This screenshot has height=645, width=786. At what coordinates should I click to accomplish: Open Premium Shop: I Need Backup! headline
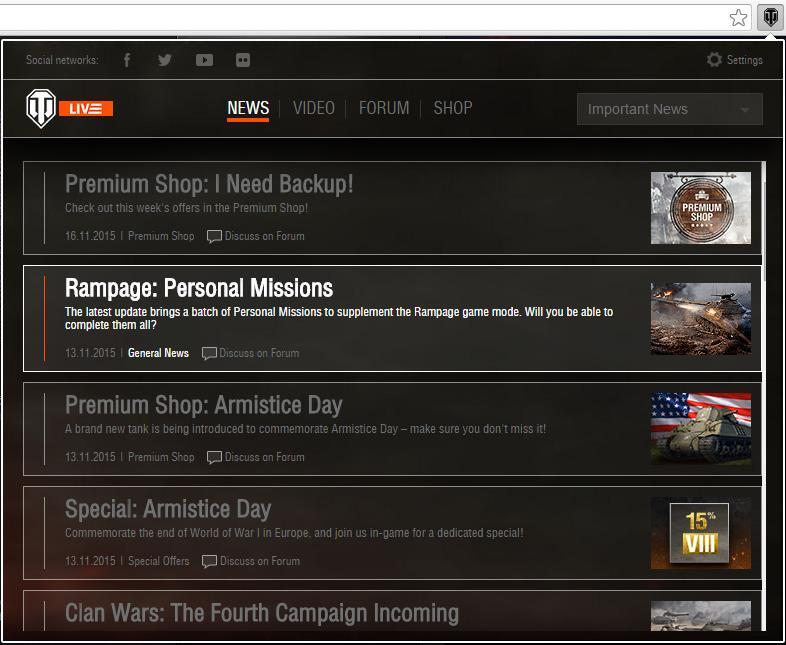tap(209, 184)
